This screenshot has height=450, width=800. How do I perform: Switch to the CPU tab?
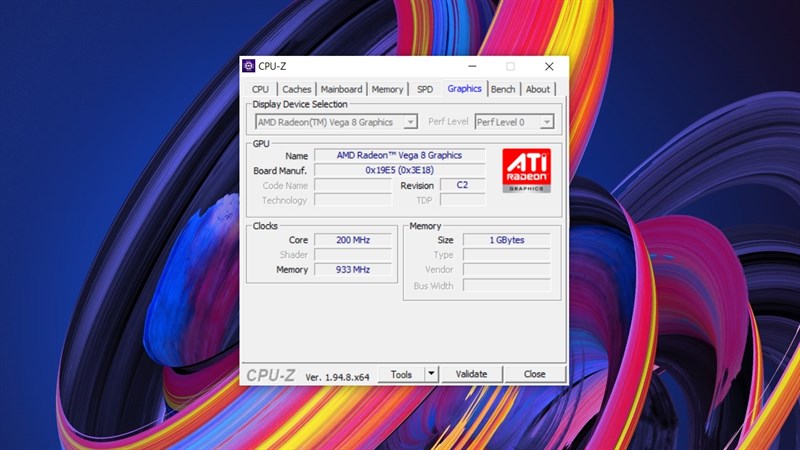pos(260,89)
